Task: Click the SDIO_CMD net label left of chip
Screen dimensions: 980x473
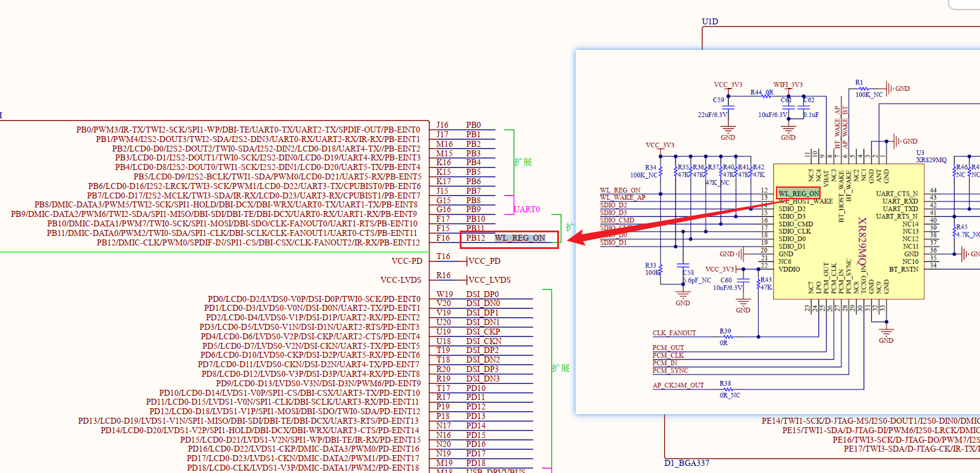Action: click(x=617, y=220)
